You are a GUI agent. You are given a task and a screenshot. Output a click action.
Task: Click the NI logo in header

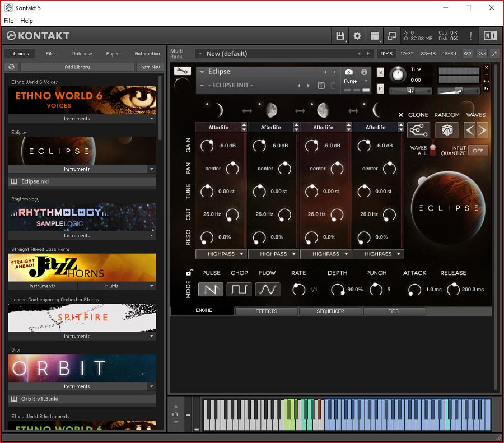pyautogui.click(x=491, y=36)
